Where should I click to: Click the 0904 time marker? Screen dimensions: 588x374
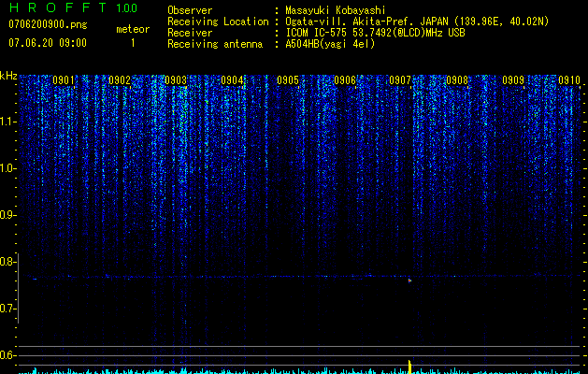click(x=232, y=79)
